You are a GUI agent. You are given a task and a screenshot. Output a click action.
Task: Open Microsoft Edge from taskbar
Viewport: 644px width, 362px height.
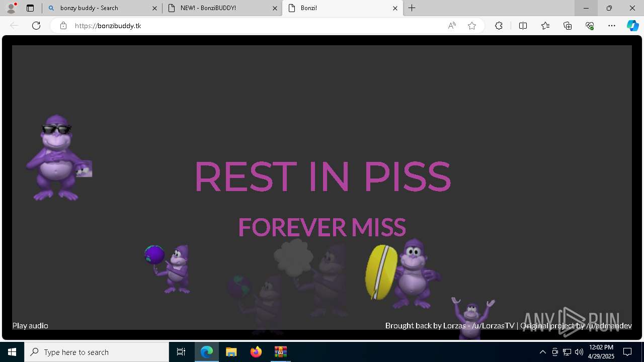(207, 352)
